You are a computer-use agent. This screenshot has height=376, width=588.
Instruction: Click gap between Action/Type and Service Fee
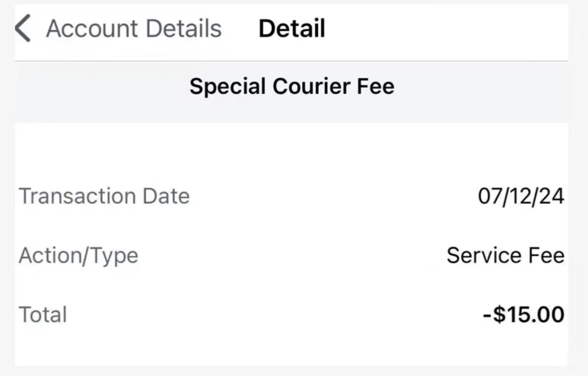[x=291, y=256]
